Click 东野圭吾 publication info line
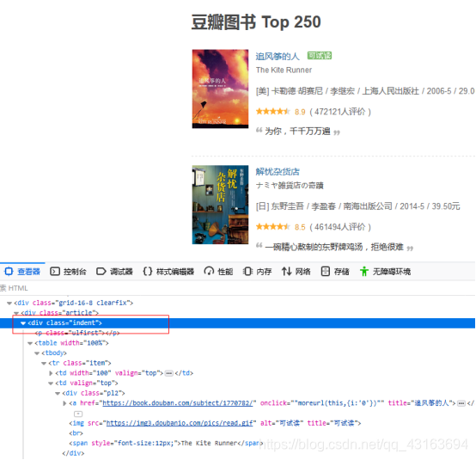This screenshot has height=460, width=476. pos(358,206)
